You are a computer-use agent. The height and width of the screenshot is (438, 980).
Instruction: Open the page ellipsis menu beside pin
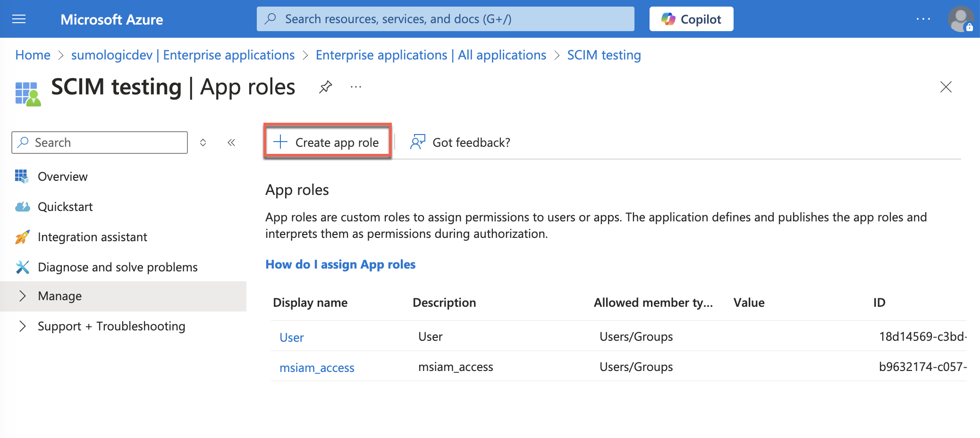click(355, 87)
